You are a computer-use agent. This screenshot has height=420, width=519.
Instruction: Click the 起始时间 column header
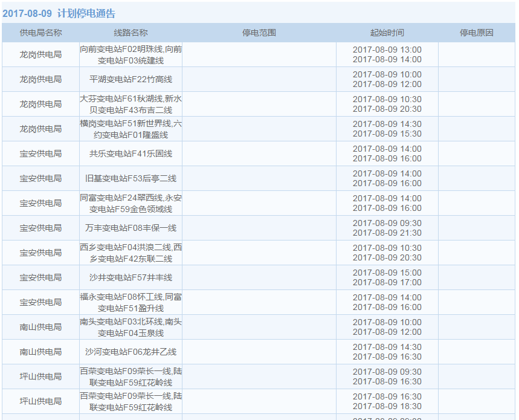pyautogui.click(x=387, y=33)
